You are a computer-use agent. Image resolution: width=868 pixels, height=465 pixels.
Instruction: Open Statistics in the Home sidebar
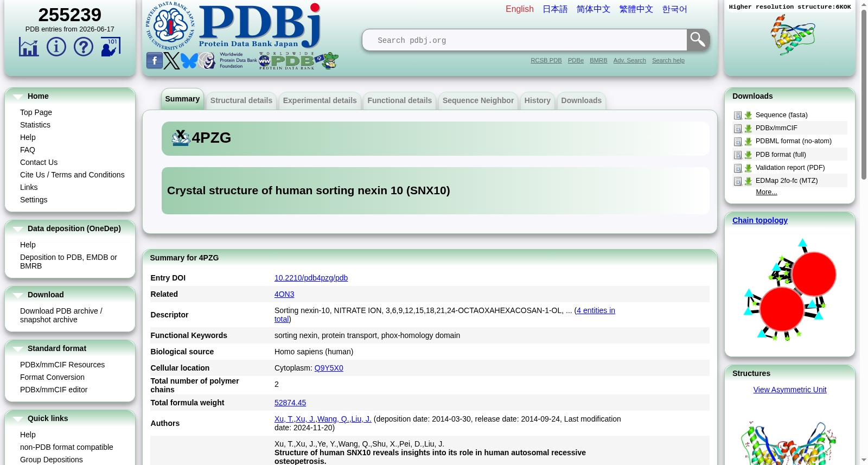tap(35, 125)
